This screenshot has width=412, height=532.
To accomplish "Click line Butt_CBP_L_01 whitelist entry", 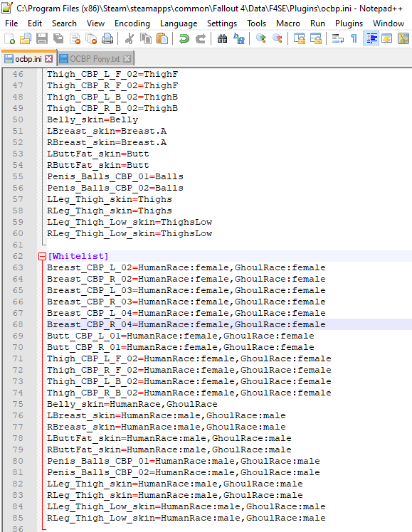I will 180,336.
